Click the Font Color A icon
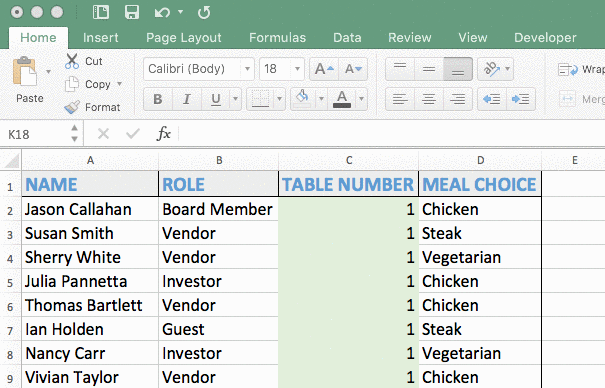The image size is (605, 388). (341, 99)
